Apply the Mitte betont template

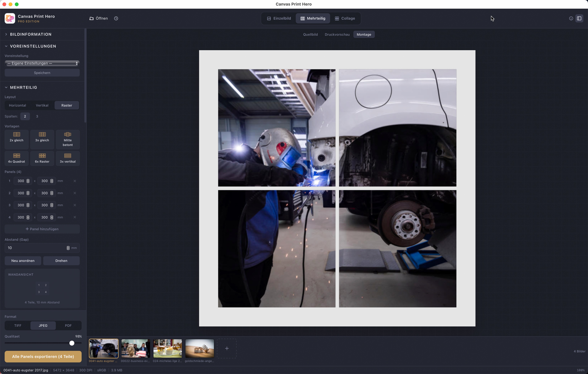click(68, 139)
